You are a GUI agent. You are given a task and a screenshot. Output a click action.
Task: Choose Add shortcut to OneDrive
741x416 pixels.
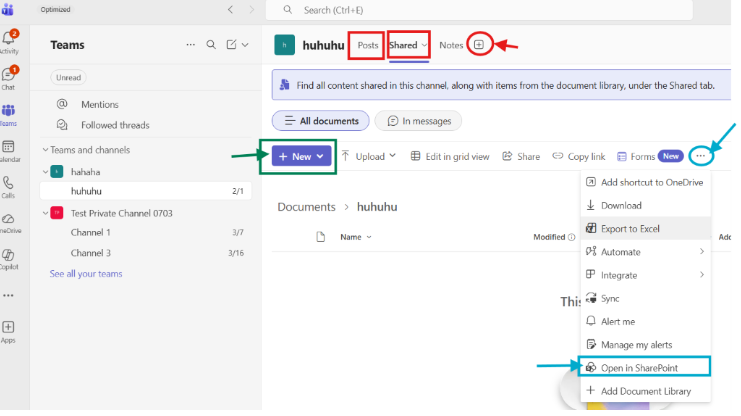point(646,182)
